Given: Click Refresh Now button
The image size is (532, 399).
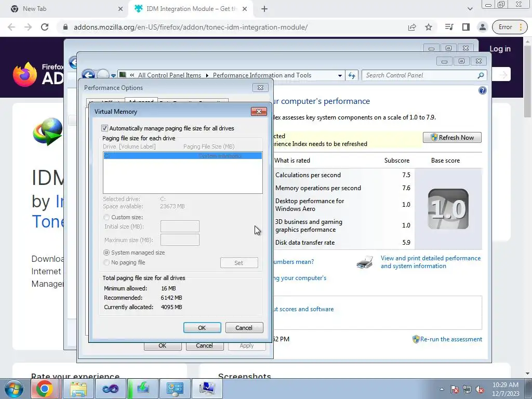Looking at the screenshot, I should coord(452,137).
